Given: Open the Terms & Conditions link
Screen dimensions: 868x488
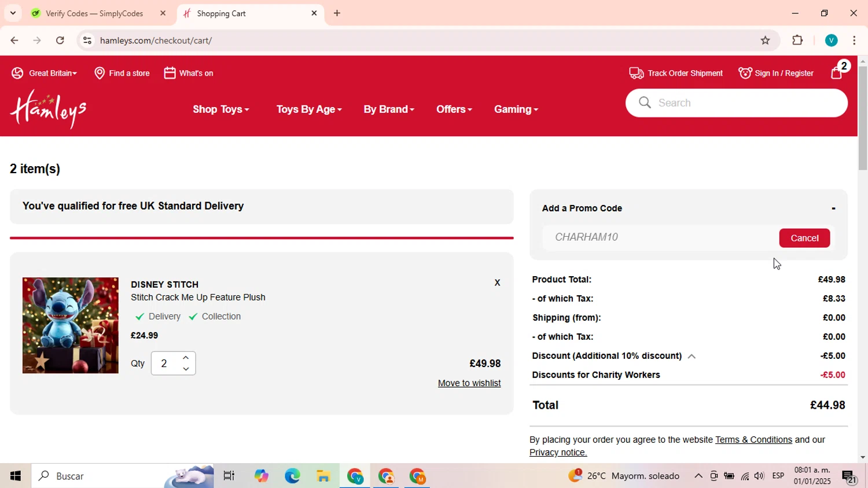Looking at the screenshot, I should tap(753, 440).
